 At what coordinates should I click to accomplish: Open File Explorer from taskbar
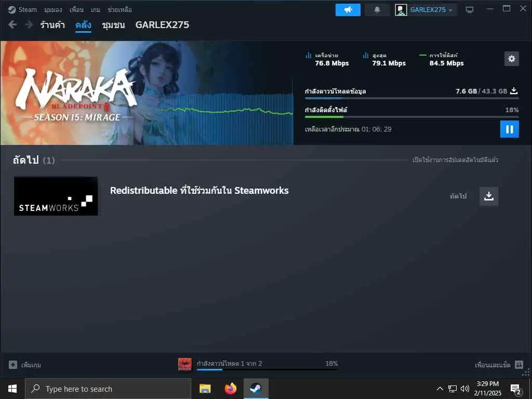click(205, 389)
